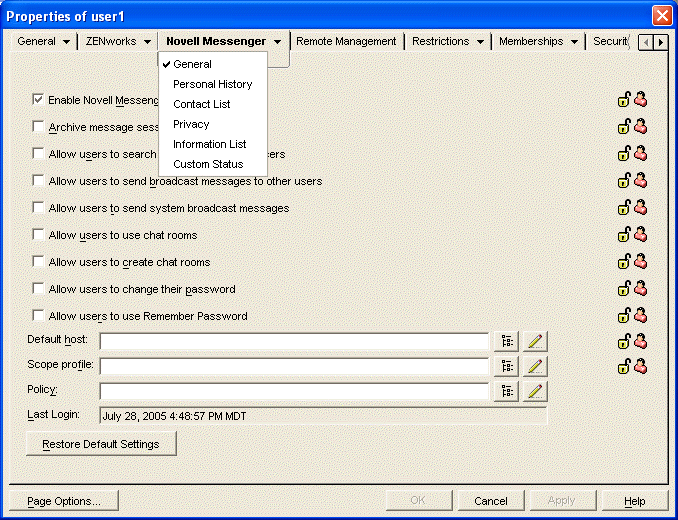Toggle the Novell Messenger tab dropdown arrow
The width and height of the screenshot is (678, 520).
click(278, 42)
